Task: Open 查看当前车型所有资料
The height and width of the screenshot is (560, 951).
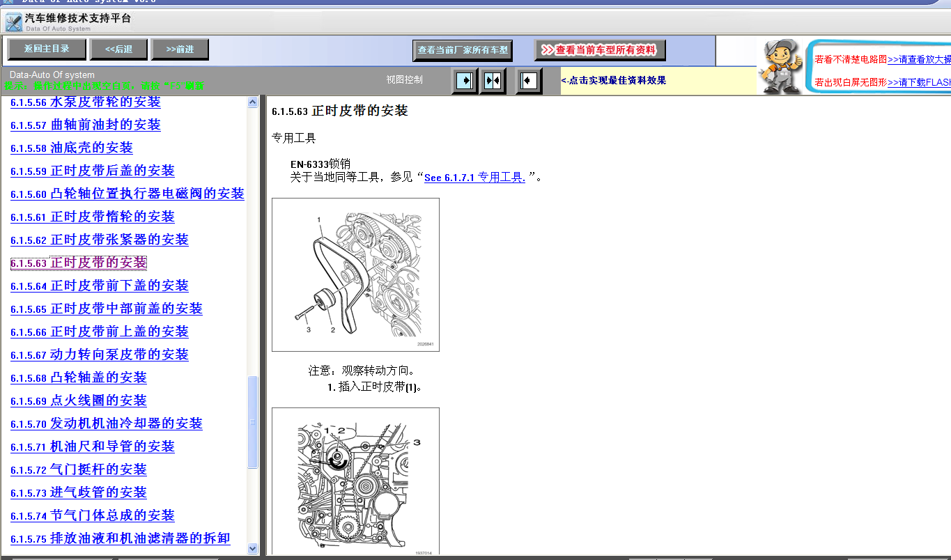Action: (x=600, y=50)
